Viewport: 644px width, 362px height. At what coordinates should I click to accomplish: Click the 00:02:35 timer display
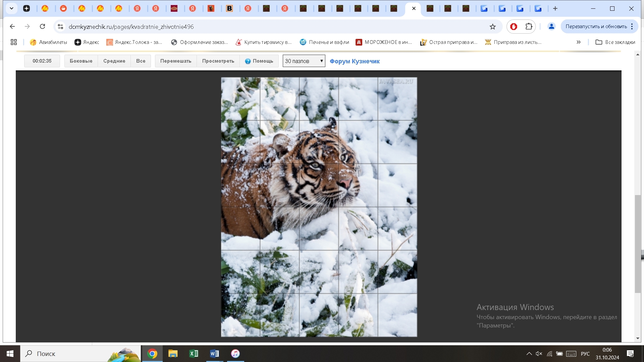click(x=42, y=61)
